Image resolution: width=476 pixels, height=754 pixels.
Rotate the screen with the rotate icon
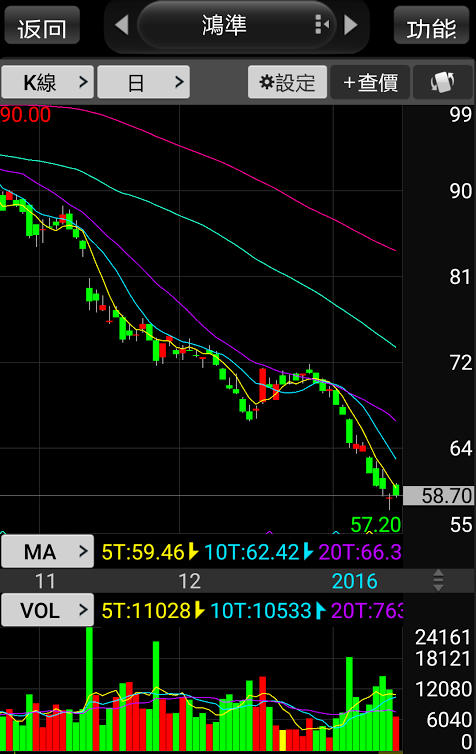pos(443,82)
